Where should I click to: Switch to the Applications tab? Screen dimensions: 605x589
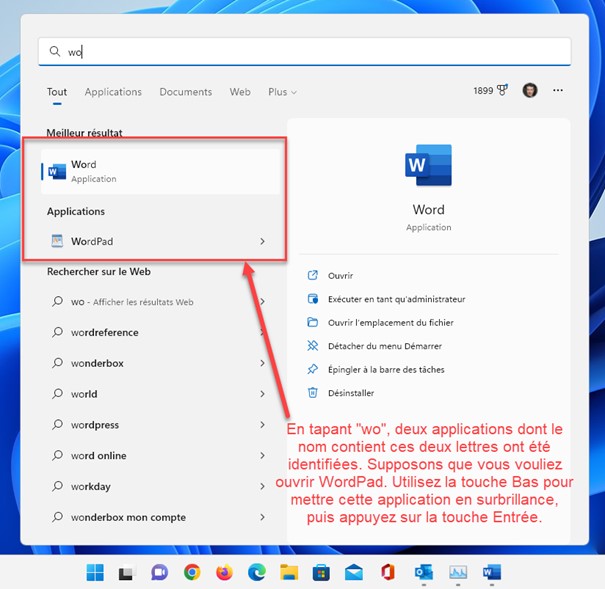(113, 92)
